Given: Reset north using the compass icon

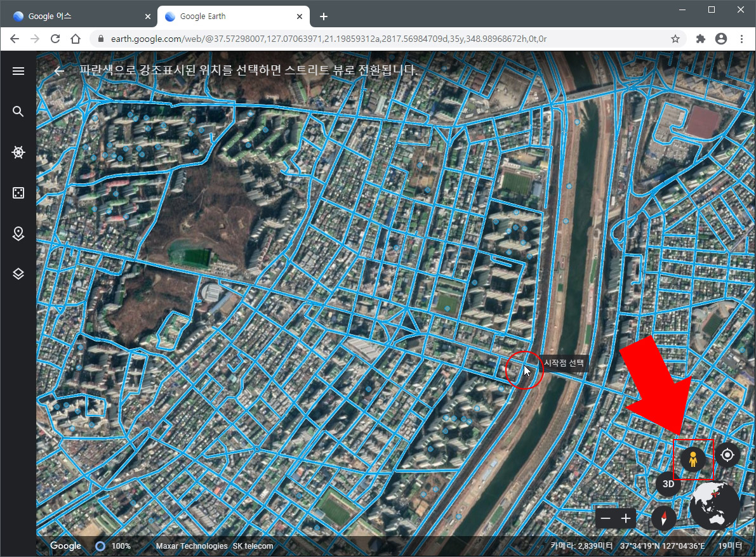Looking at the screenshot, I should pos(664,518).
